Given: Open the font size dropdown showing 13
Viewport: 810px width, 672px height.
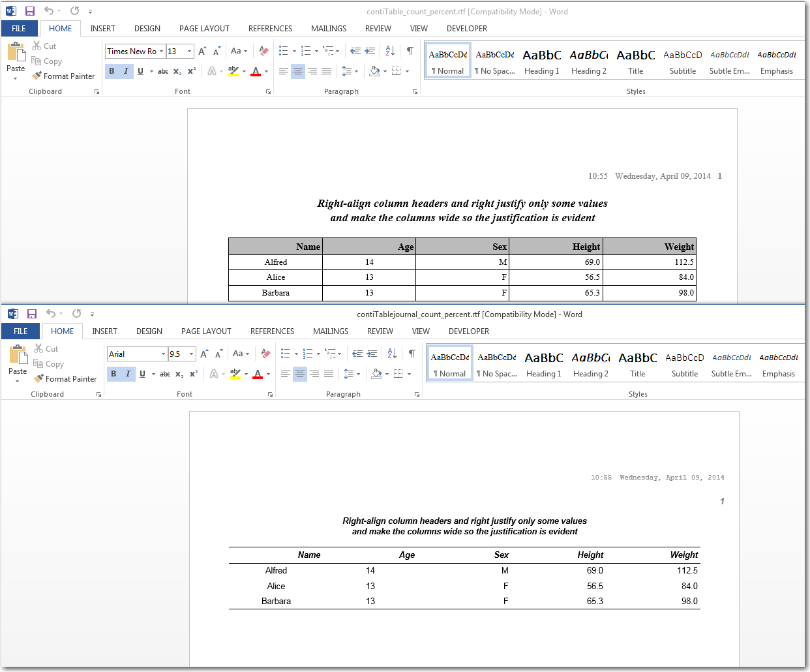Looking at the screenshot, I should click(190, 51).
